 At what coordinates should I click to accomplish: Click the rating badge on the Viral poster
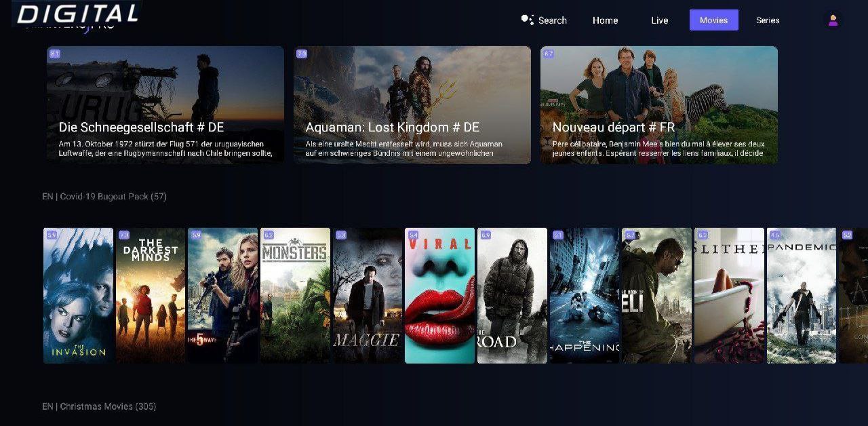(x=413, y=235)
